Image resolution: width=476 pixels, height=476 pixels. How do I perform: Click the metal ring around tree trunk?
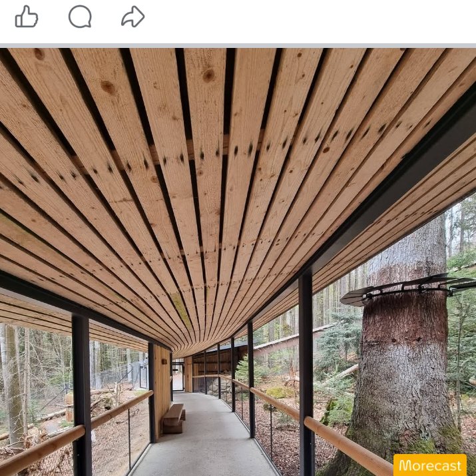[x=408, y=288]
